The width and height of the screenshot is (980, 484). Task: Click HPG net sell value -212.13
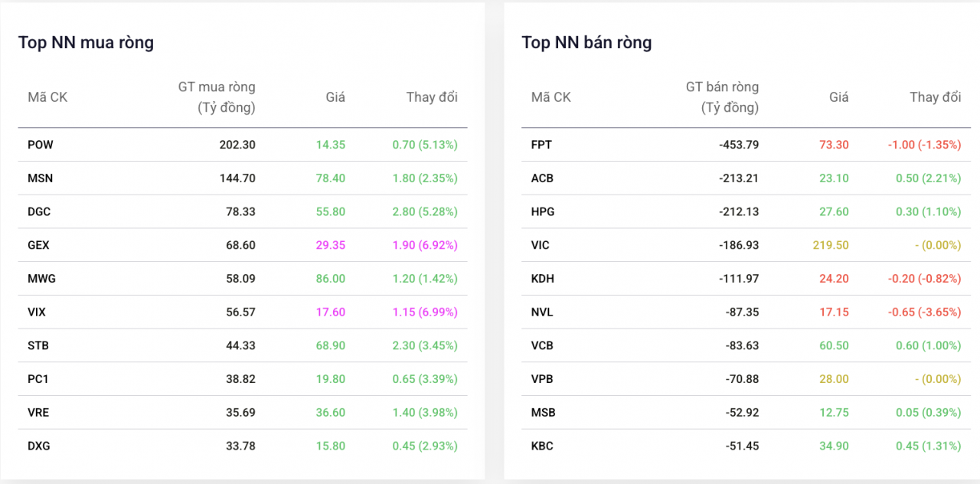(739, 212)
